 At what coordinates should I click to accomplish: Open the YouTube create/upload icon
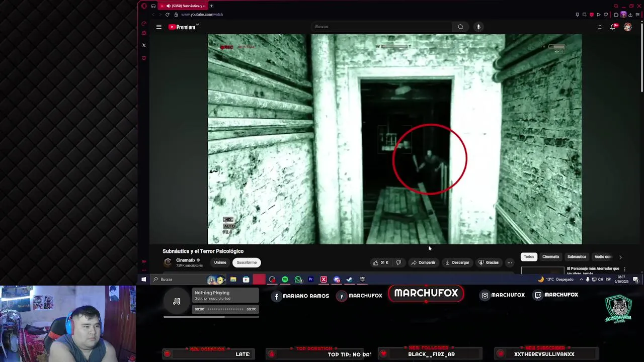coord(600,27)
